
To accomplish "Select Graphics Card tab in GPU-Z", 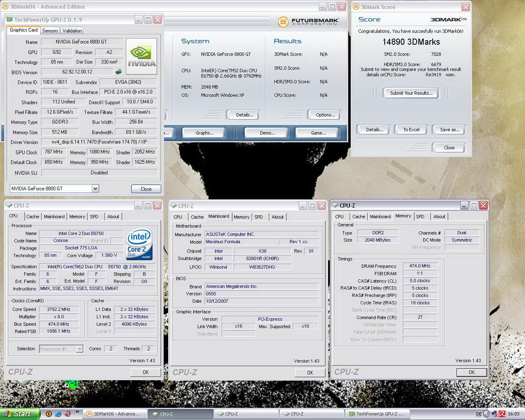I will 23,30.
